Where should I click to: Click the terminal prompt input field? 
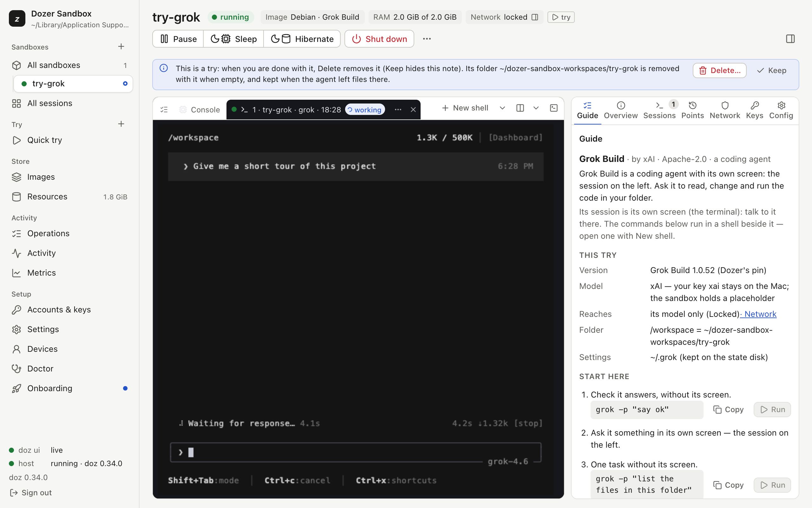point(356,452)
